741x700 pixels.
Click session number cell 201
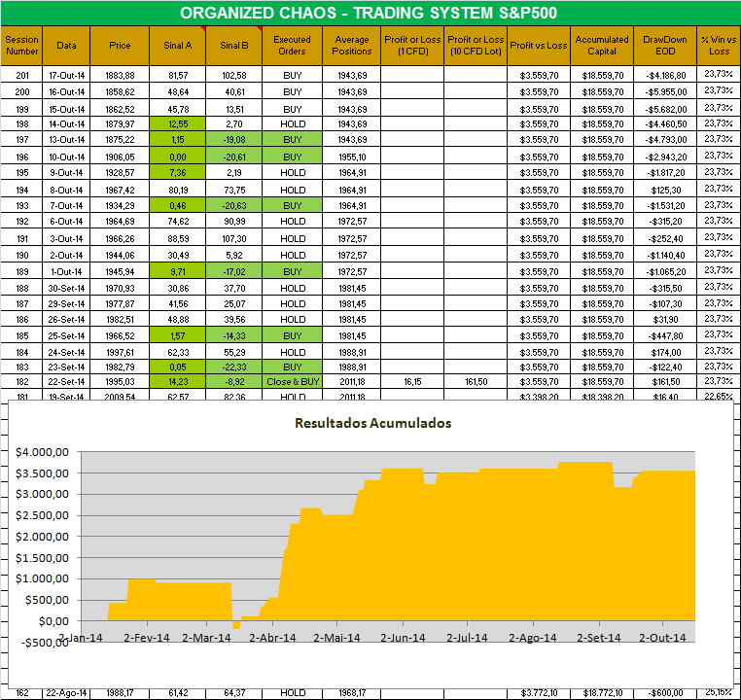click(x=21, y=75)
